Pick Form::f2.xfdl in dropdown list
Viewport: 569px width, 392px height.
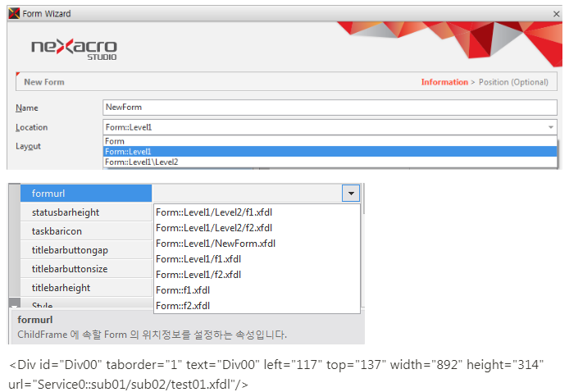pos(183,306)
